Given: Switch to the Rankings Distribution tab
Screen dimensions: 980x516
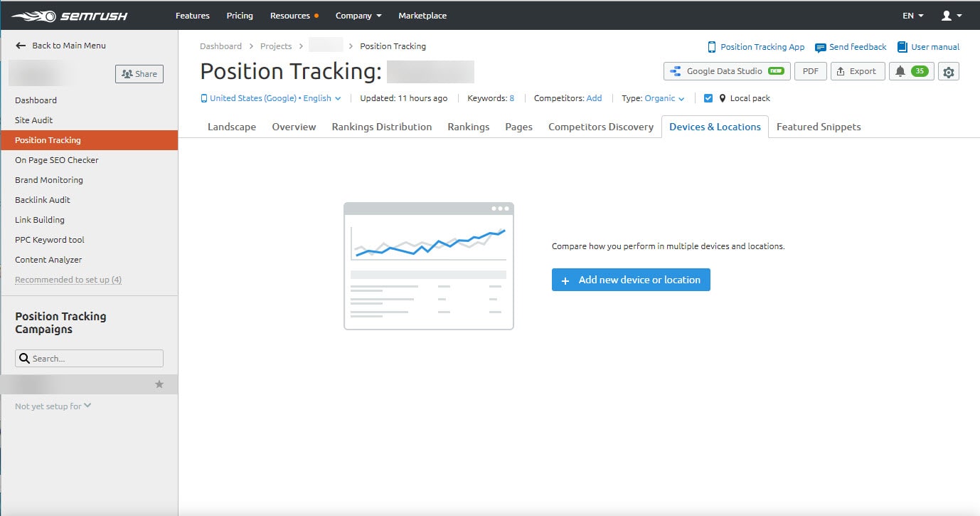Looking at the screenshot, I should tap(382, 127).
